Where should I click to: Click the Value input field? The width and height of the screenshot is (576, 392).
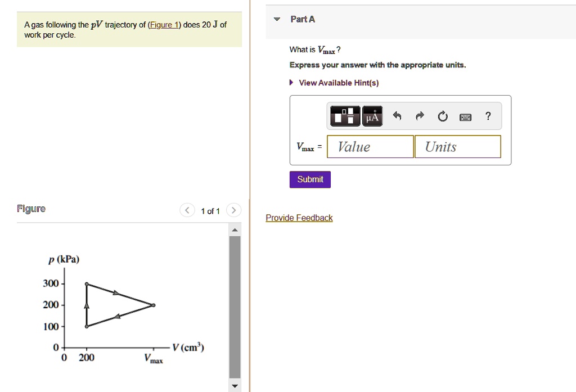click(370, 146)
